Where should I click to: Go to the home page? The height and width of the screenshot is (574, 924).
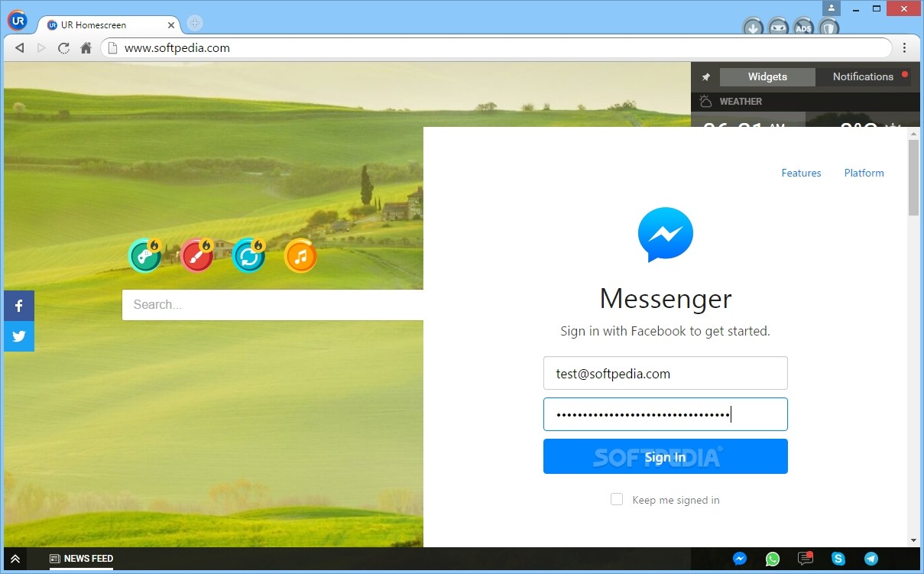click(86, 47)
